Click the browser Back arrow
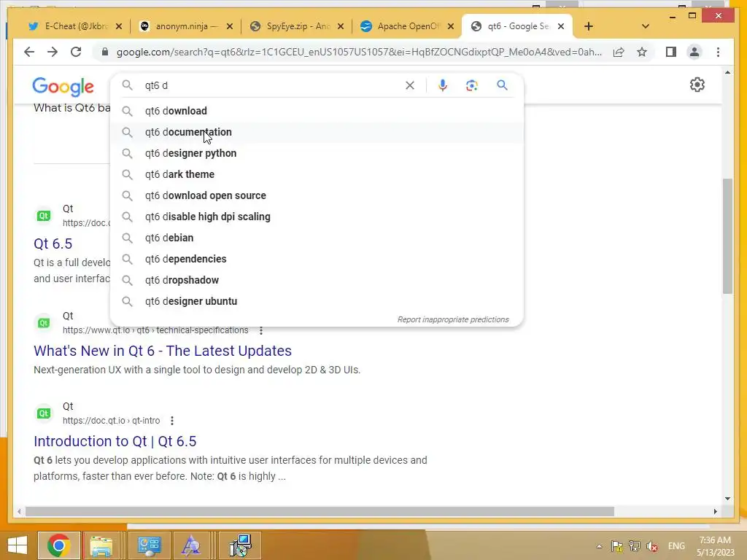747x560 pixels. point(29,52)
